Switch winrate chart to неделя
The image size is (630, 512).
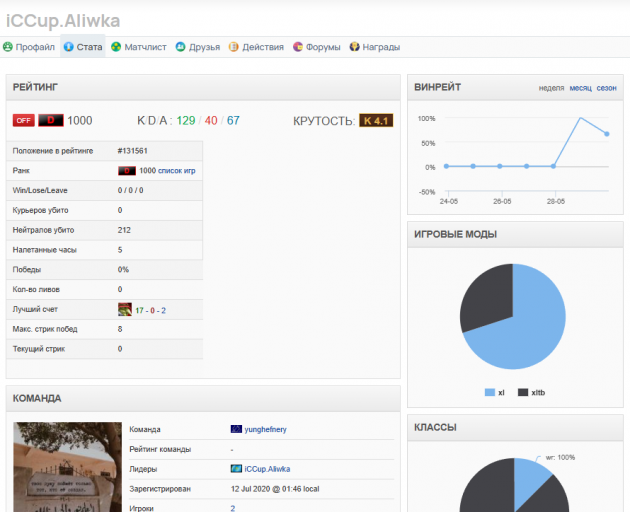(551, 88)
